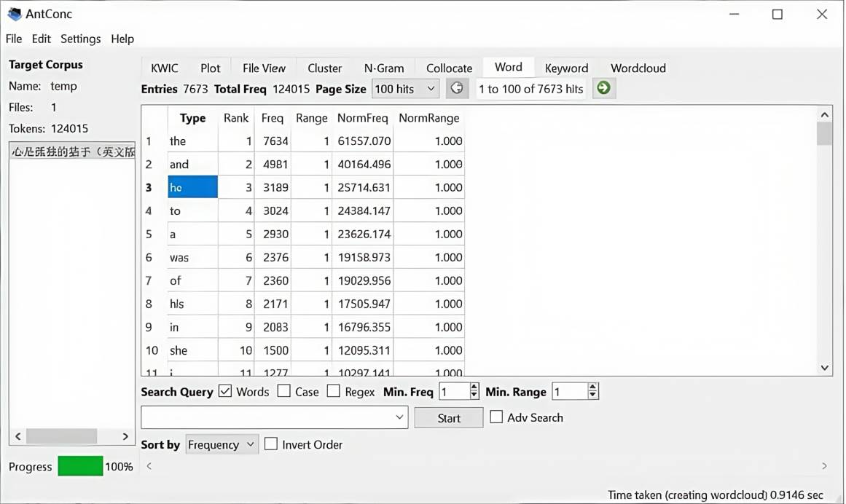Click the gray previous page arrow icon

pos(457,89)
